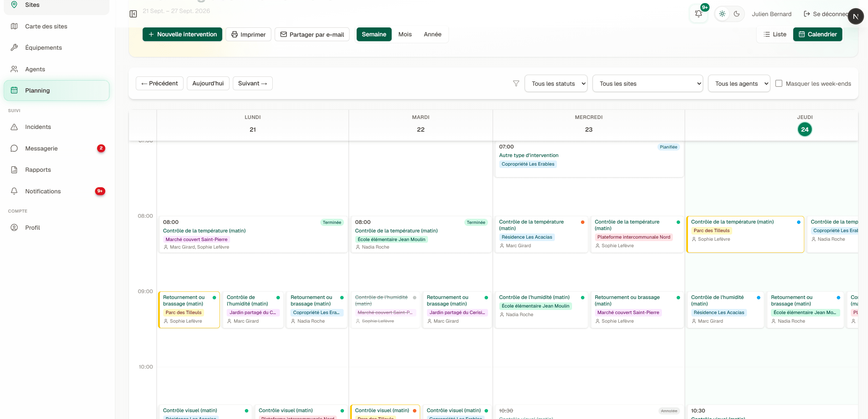Click the Profil user icon
Viewport: 868px width, 419px height.
14,228
